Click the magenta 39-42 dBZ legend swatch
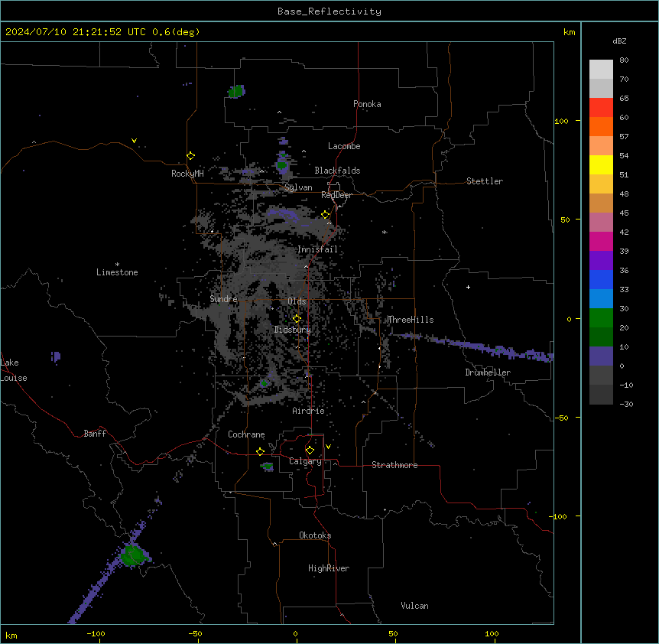659x644 pixels. (601, 241)
